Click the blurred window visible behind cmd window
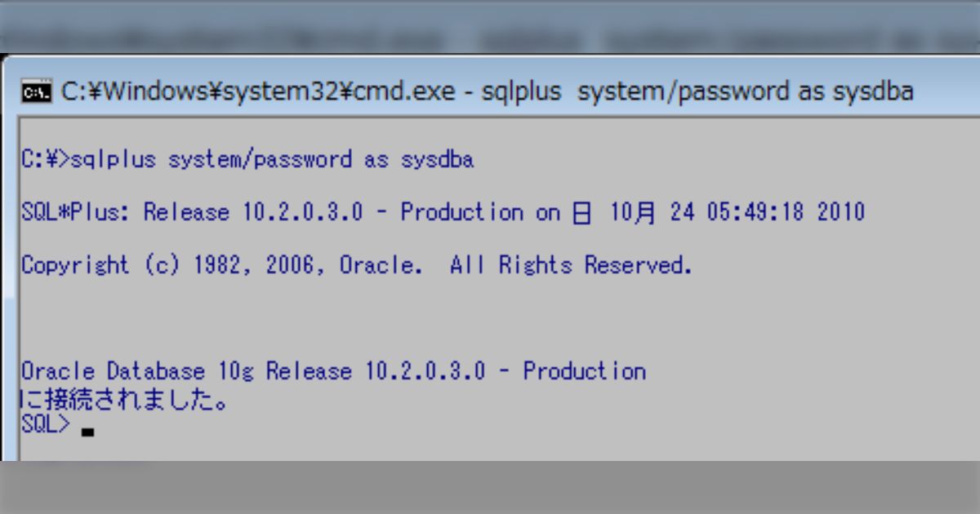980x514 pixels. click(490, 33)
